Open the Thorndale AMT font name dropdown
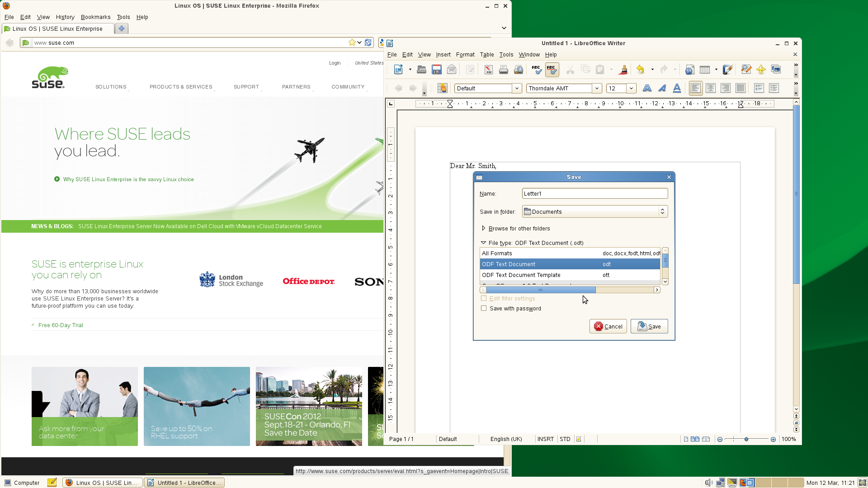This screenshot has width=868, height=488. [597, 88]
